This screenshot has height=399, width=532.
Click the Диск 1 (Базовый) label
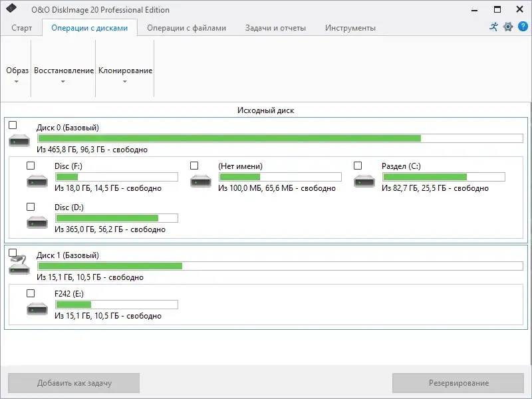tap(68, 255)
